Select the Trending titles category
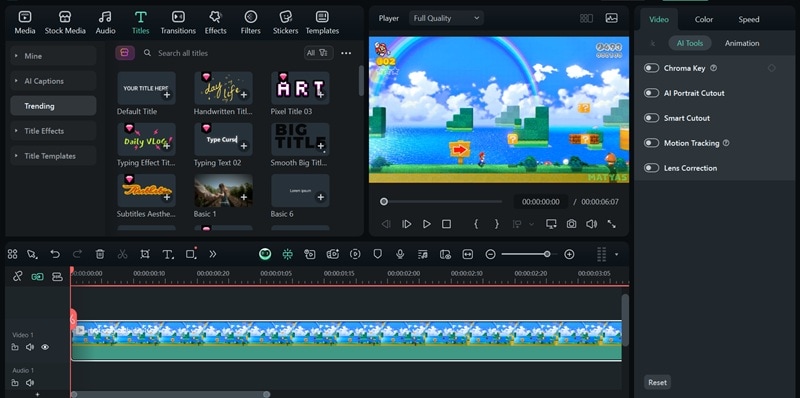Viewport: 800px width, 398px height. coord(53,106)
